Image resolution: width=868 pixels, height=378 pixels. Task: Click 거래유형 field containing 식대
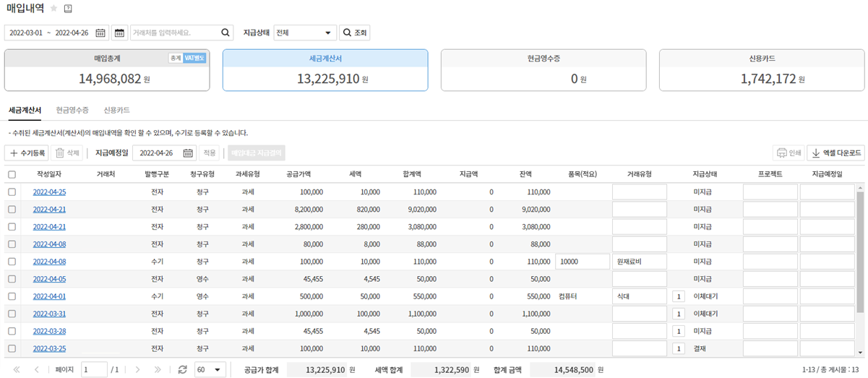coord(640,296)
